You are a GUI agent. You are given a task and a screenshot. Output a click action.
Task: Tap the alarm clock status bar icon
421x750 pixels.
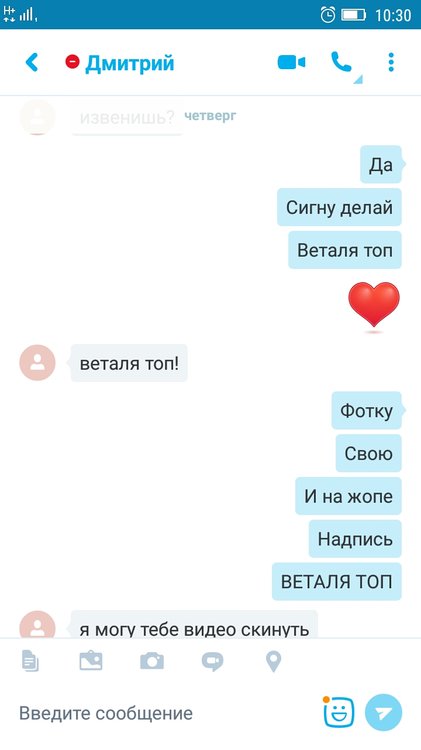click(328, 14)
